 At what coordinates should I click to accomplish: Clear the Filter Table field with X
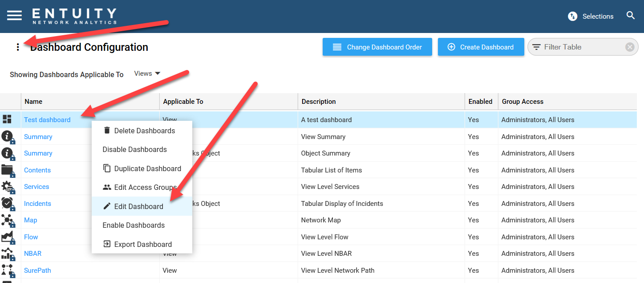click(629, 47)
